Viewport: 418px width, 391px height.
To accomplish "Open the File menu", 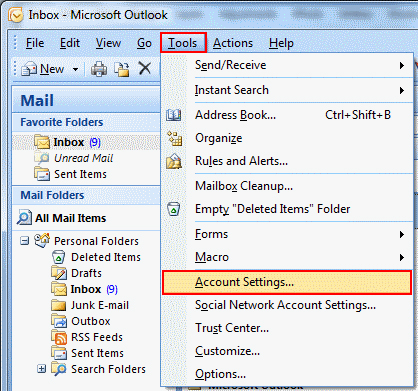I will (x=35, y=43).
